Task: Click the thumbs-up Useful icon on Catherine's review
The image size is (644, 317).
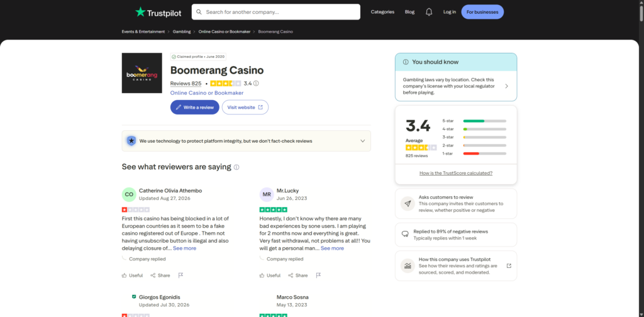Action: (x=125, y=275)
